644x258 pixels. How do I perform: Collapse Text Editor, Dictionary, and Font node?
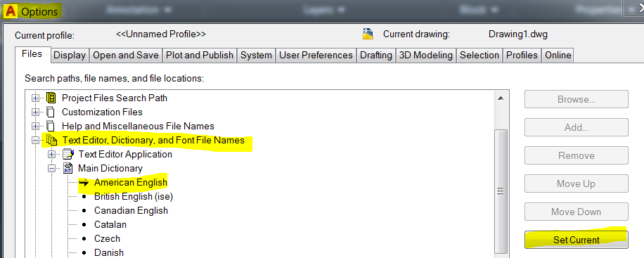coord(36,141)
